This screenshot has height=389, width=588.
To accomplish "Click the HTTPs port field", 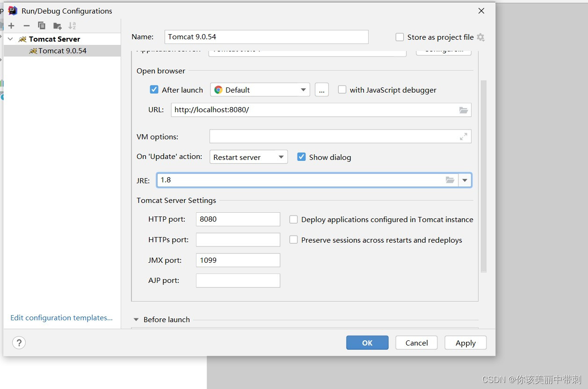I will point(238,239).
